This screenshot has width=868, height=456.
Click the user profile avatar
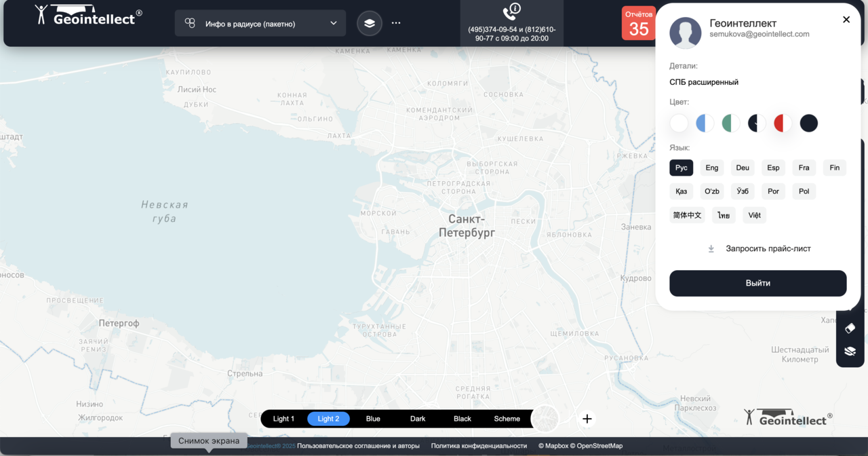point(685,33)
